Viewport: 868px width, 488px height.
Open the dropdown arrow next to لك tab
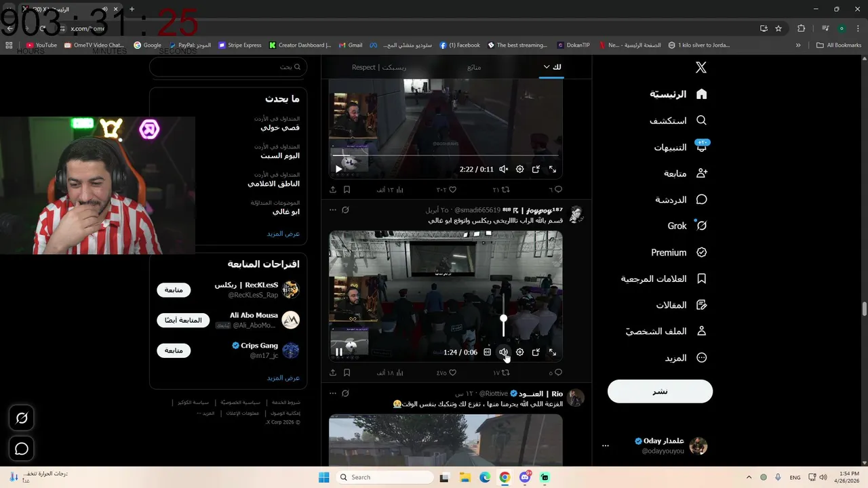coord(547,66)
